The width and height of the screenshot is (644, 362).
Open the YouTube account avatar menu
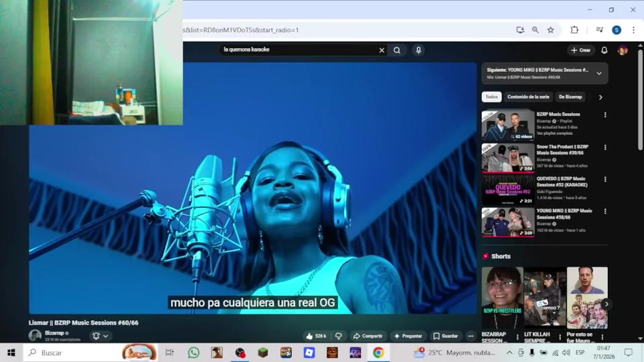tap(622, 50)
